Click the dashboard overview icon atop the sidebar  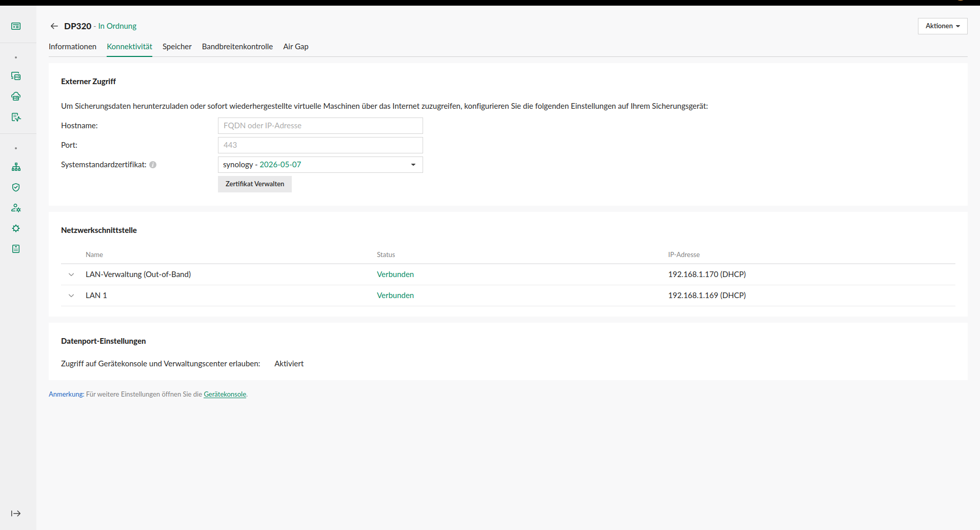tap(16, 26)
